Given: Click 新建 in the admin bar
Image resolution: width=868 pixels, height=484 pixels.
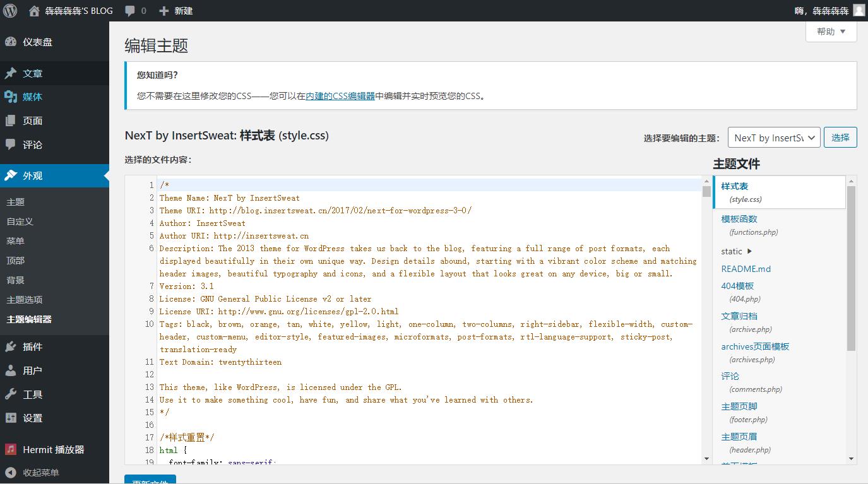Looking at the screenshot, I should point(183,11).
